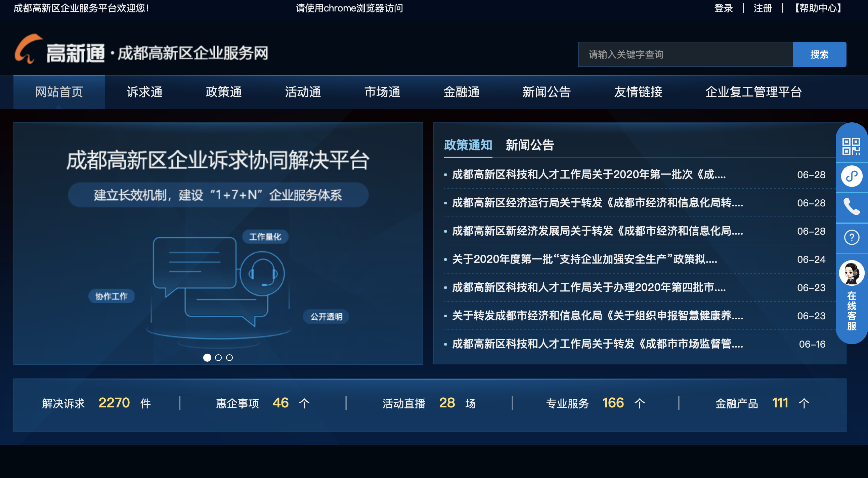This screenshot has height=478, width=868.
Task: Open the 诉求通 navigation menu
Action: pos(144,92)
